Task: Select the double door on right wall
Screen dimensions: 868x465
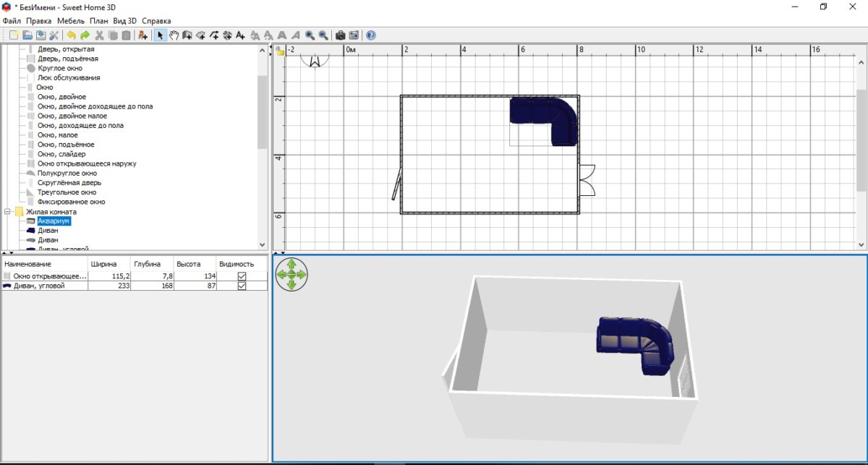Action: pos(587,180)
